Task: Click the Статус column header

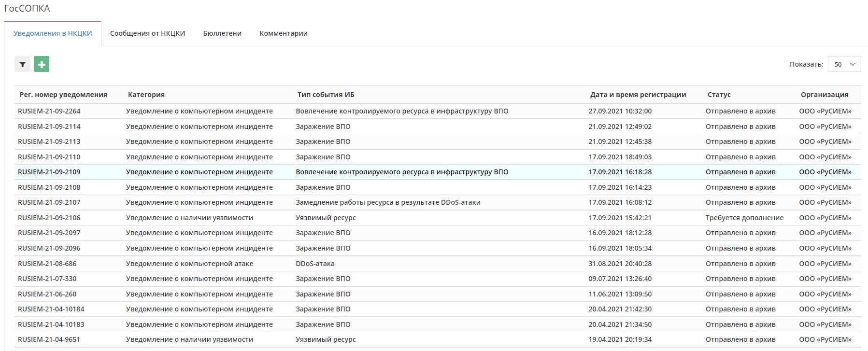Action: point(719,95)
